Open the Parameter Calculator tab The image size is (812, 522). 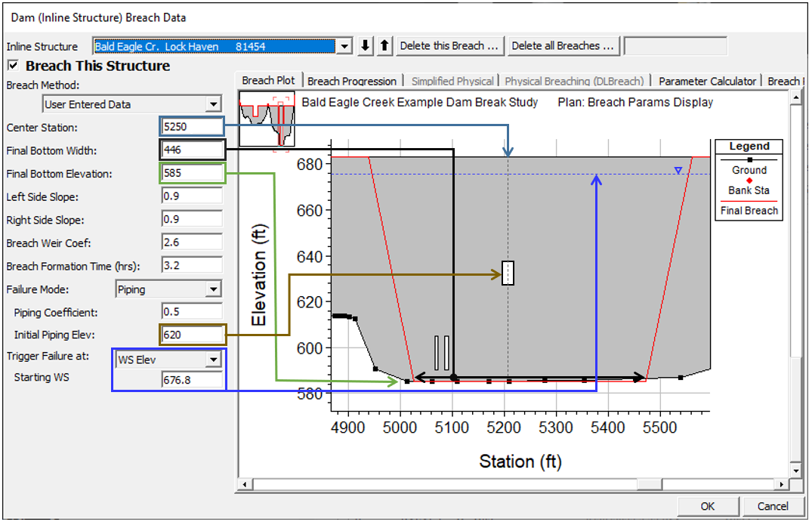[707, 82]
